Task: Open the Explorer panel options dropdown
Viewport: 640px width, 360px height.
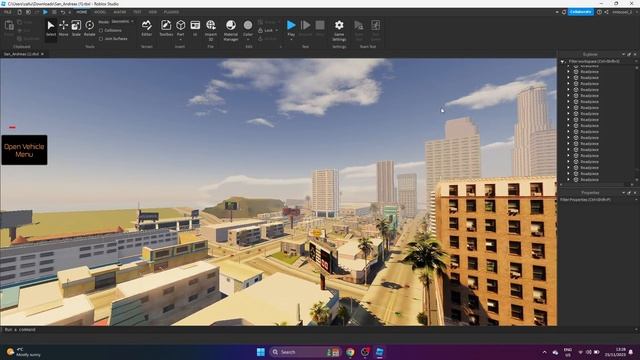Action: coord(623,54)
